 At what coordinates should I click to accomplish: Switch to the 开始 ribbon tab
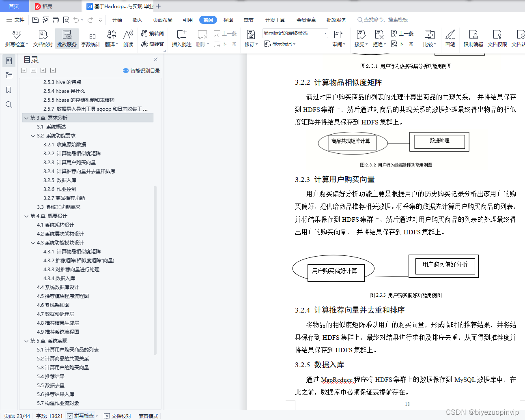pos(117,20)
